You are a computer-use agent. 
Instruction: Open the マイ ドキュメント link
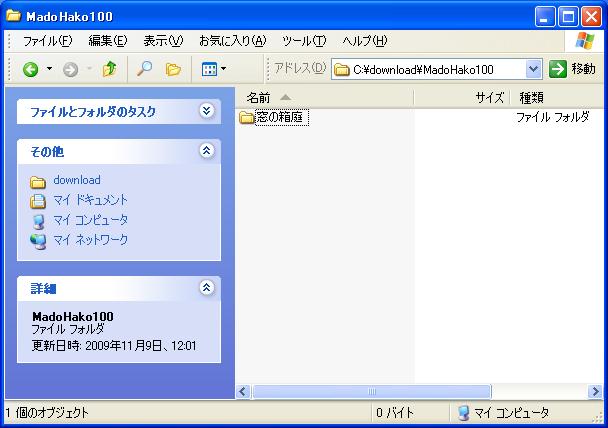click(x=90, y=200)
